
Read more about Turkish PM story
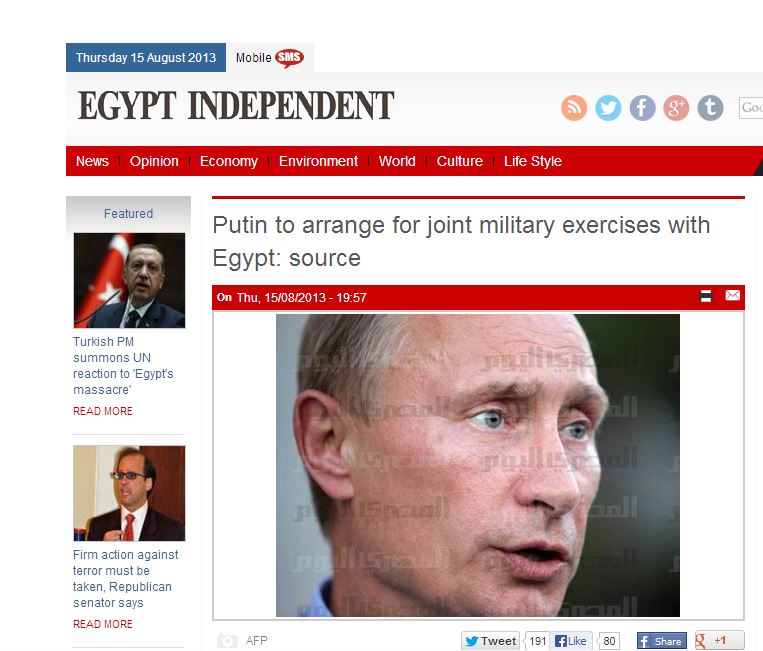point(103,411)
